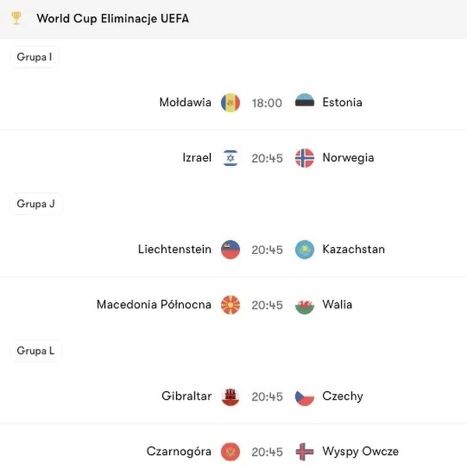Click the Israel flag icon
Viewport: 467px width, 476px height.
pyautogui.click(x=230, y=158)
